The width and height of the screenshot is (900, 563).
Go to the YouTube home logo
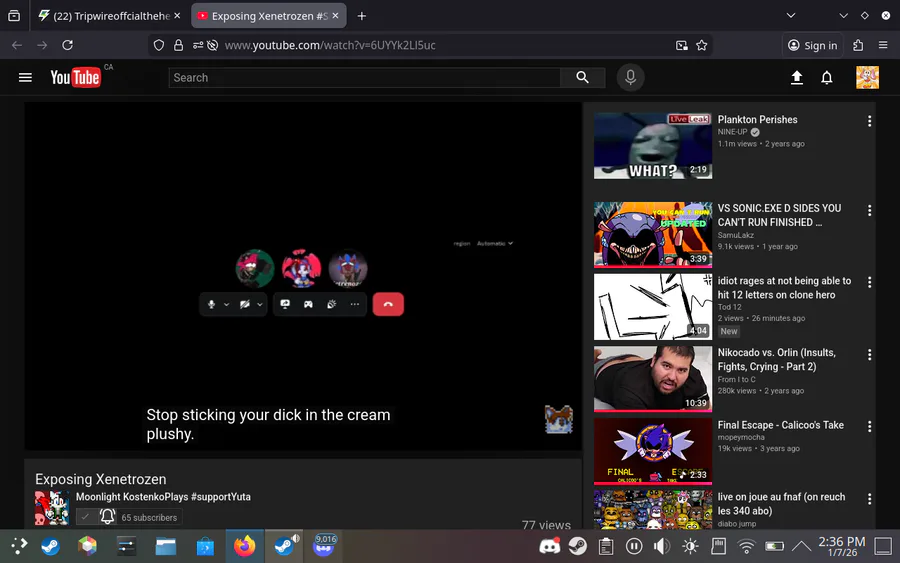point(75,77)
